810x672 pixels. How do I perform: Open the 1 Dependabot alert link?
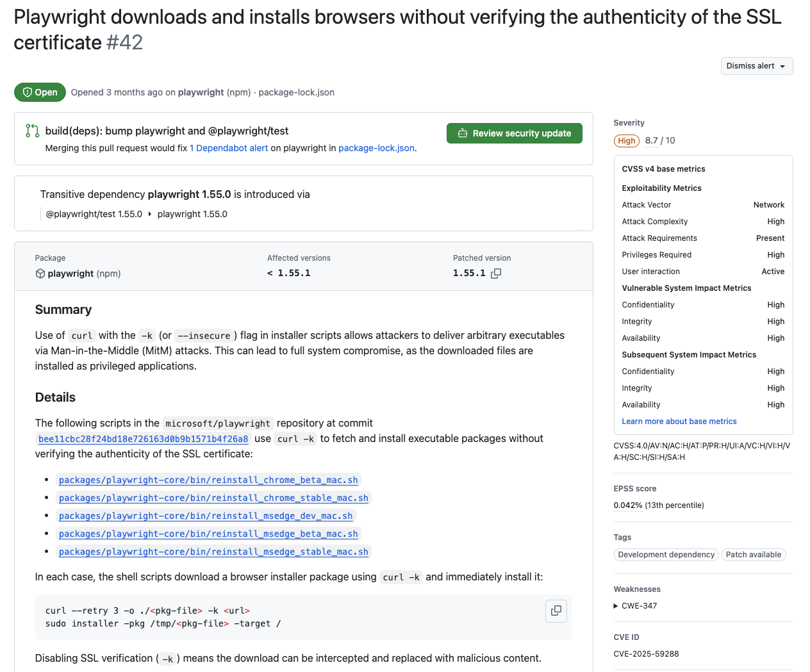pos(229,148)
